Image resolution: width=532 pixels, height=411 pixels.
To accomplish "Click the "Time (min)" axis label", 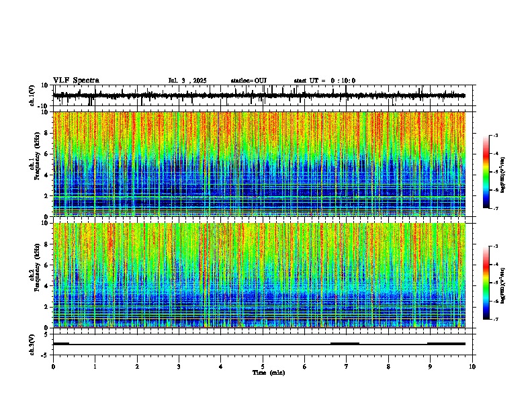I will coord(269,373).
